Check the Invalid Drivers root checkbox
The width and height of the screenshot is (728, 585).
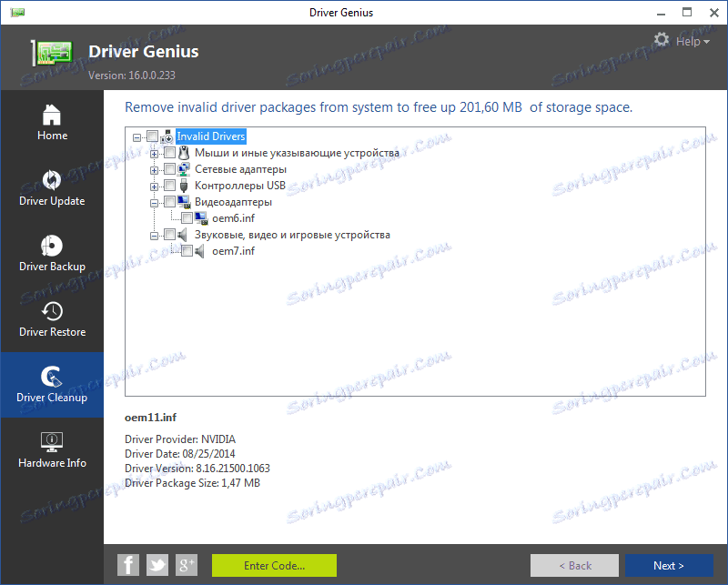point(152,136)
